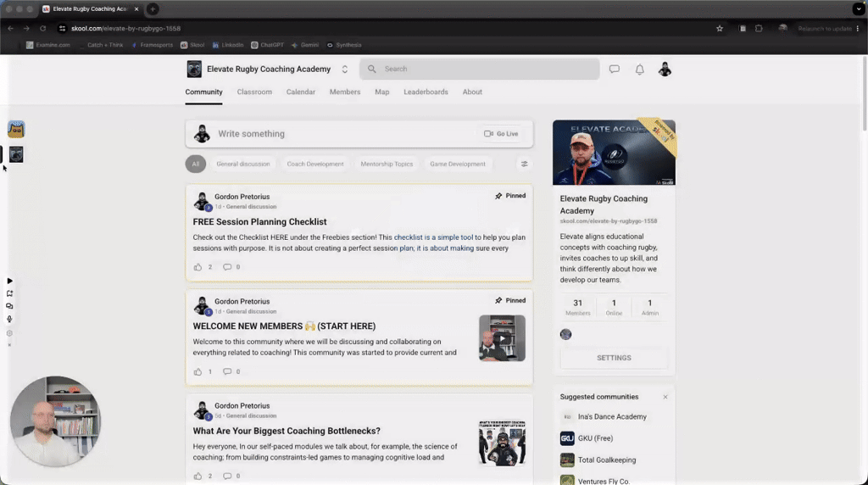The width and height of the screenshot is (868, 485).
Task: Bookmark this page with the star icon
Action: 720,28
